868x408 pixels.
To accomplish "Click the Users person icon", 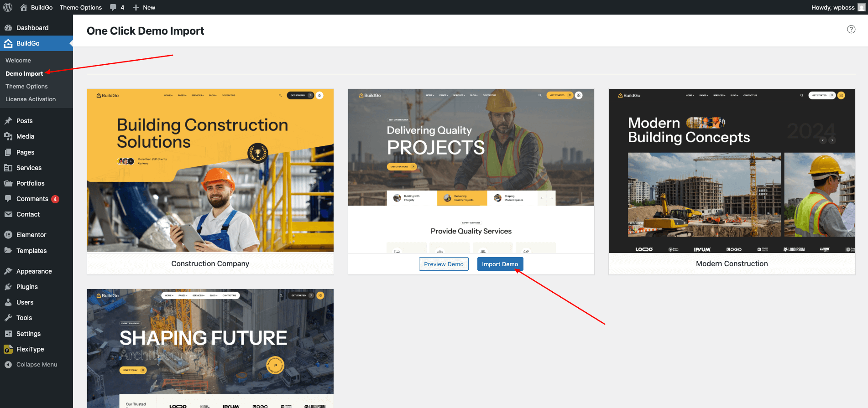I will [8, 302].
